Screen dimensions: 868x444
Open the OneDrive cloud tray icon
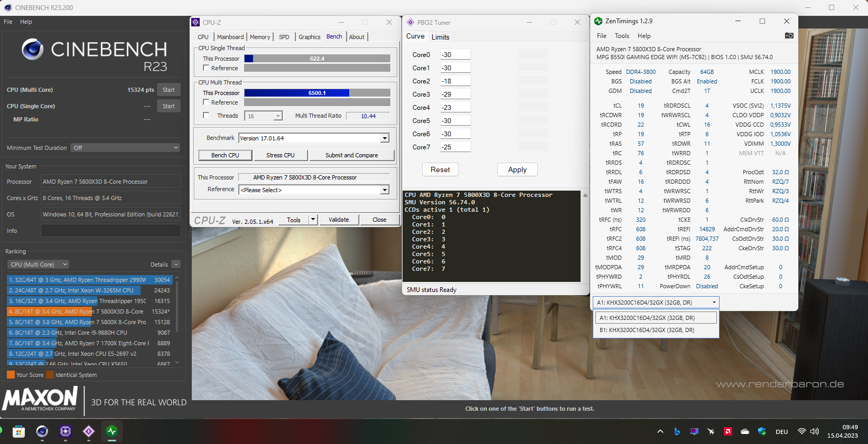745,431
